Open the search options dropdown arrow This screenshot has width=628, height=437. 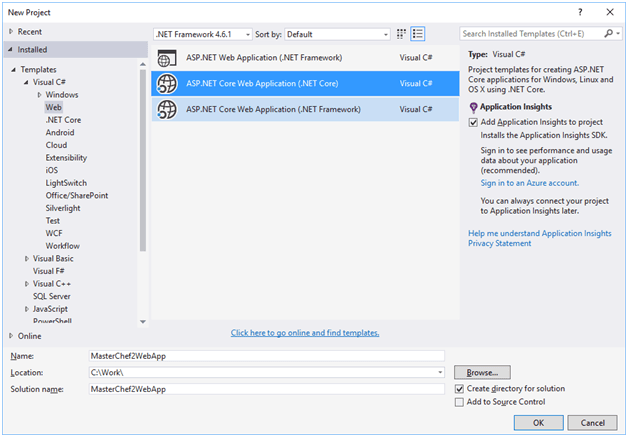tap(618, 34)
